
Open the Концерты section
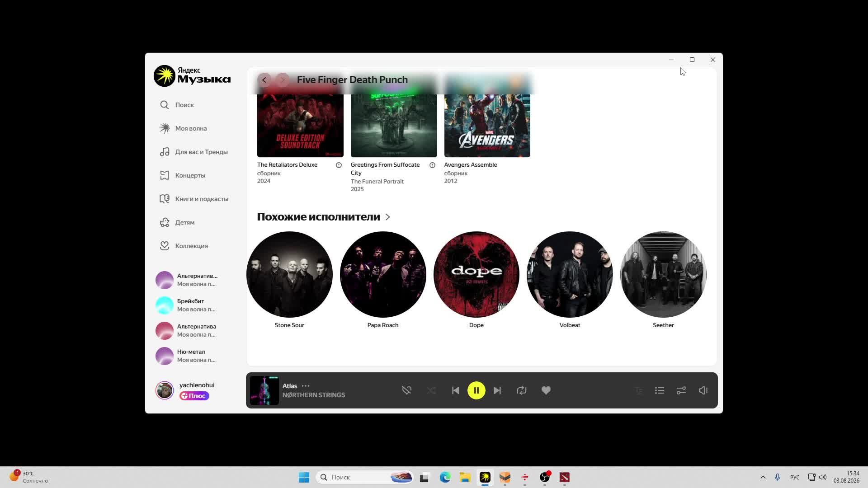pos(182,175)
